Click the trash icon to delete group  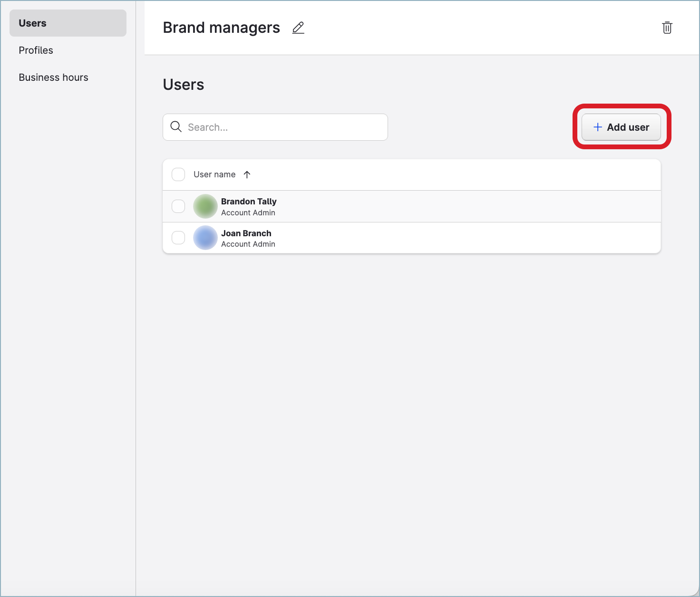coord(667,28)
